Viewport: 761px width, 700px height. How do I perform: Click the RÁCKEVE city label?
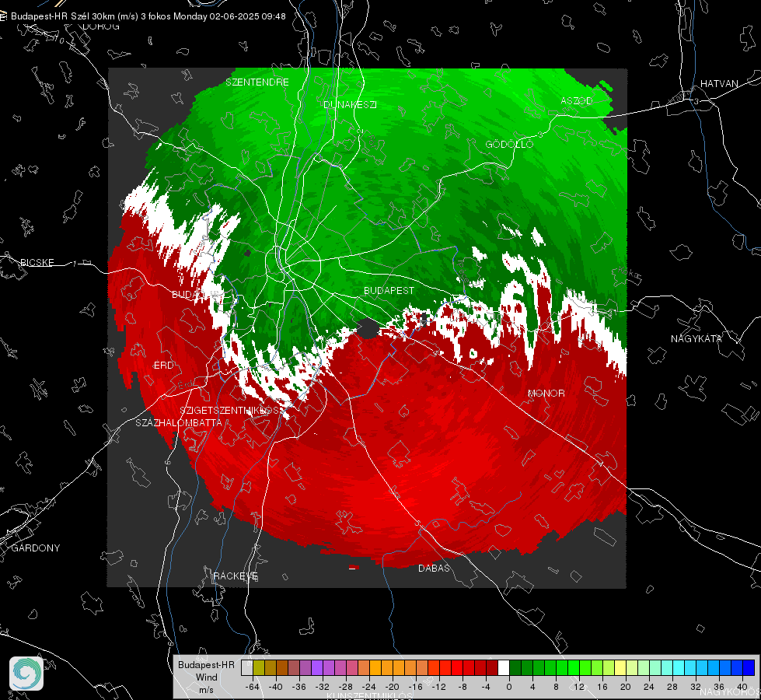click(x=236, y=576)
